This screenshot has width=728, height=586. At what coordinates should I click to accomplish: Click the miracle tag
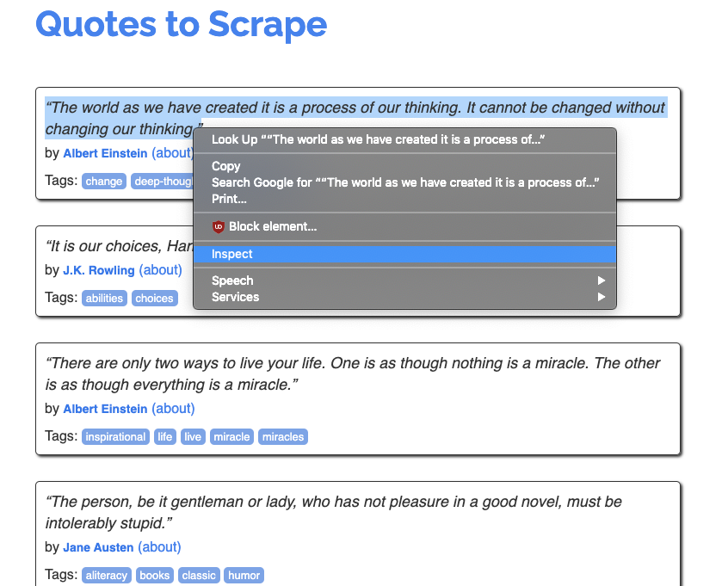(x=231, y=437)
